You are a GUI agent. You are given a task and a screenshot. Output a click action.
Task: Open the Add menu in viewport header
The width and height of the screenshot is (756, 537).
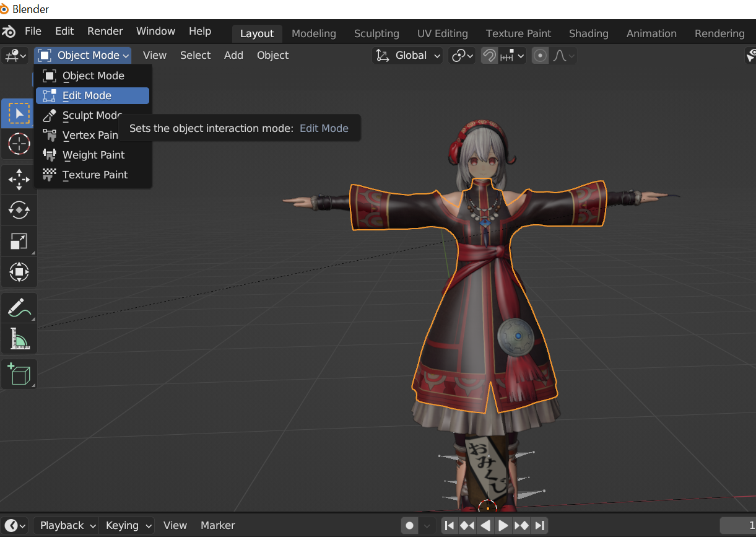tap(233, 55)
